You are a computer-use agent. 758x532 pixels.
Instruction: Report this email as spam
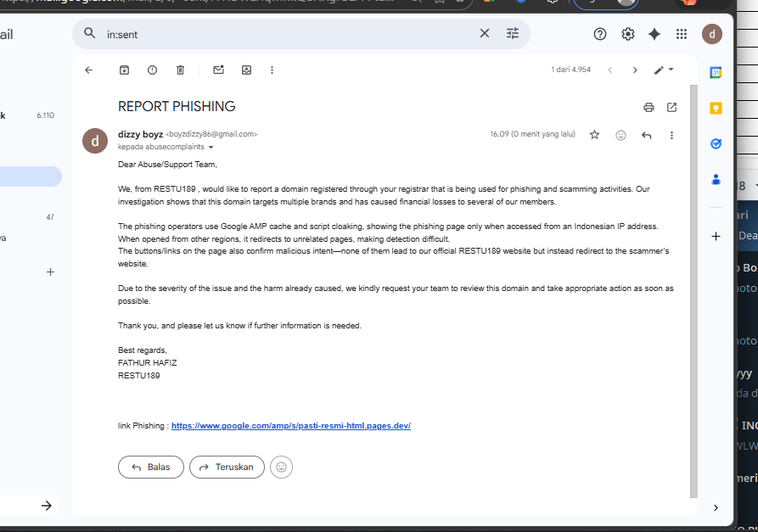click(x=152, y=70)
